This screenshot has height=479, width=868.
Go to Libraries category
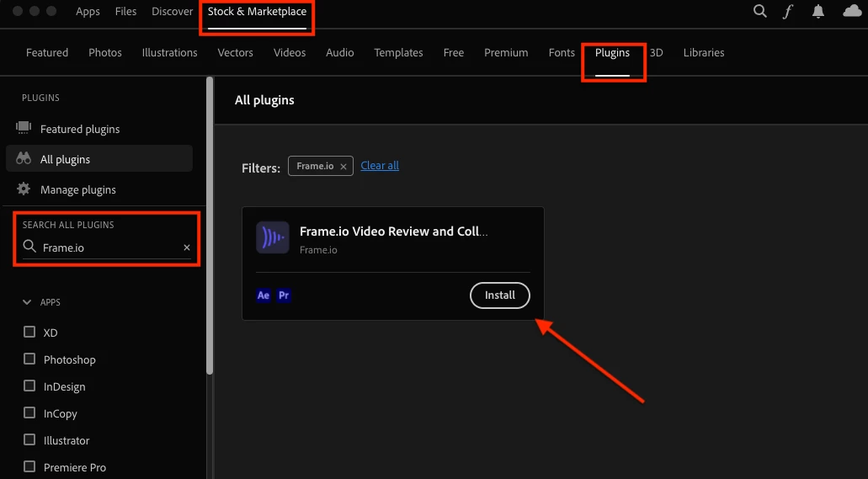704,52
